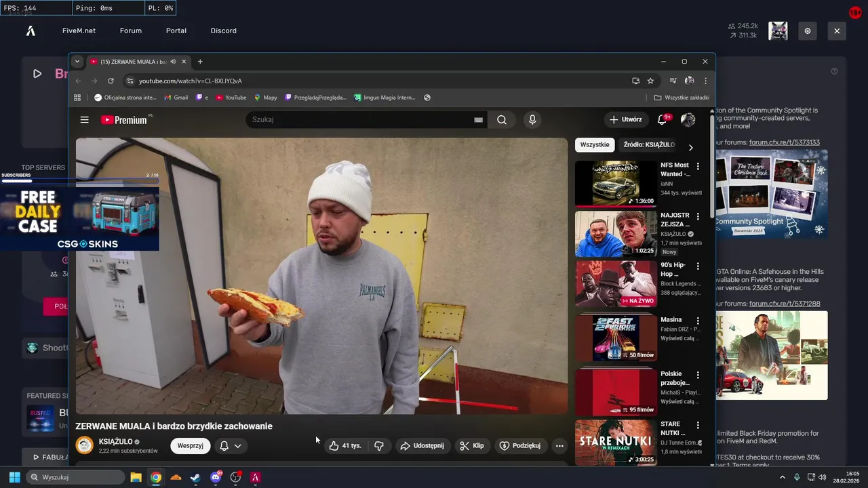Screen dimensions: 868x488
Task: View site information in address bar
Action: point(130,81)
